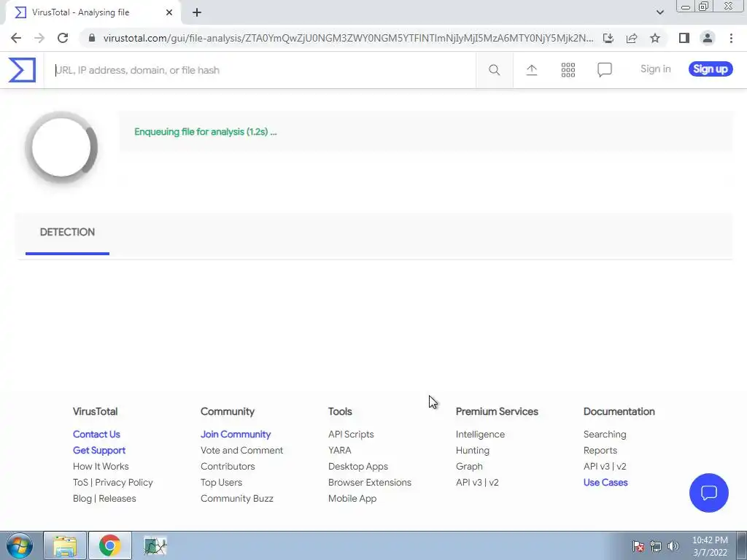Open the ToS link
The width and height of the screenshot is (747, 560).
click(x=80, y=483)
